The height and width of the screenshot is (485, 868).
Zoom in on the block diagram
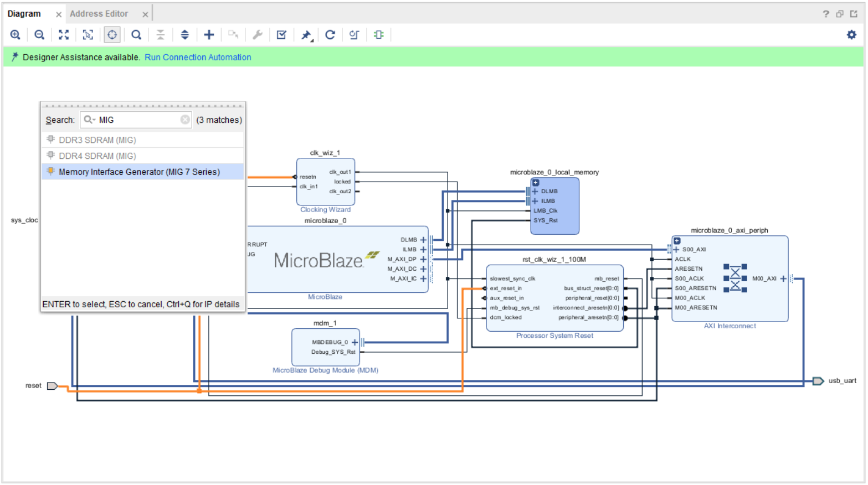[x=15, y=34]
